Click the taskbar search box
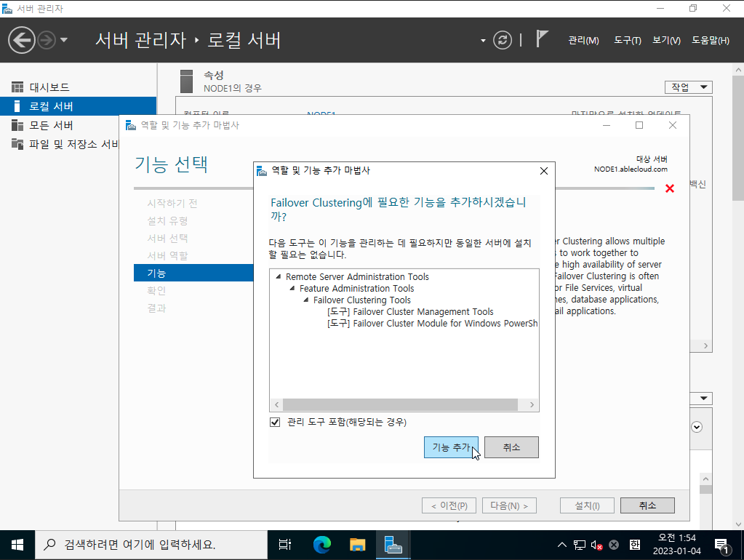This screenshot has height=560, width=744. (x=151, y=545)
